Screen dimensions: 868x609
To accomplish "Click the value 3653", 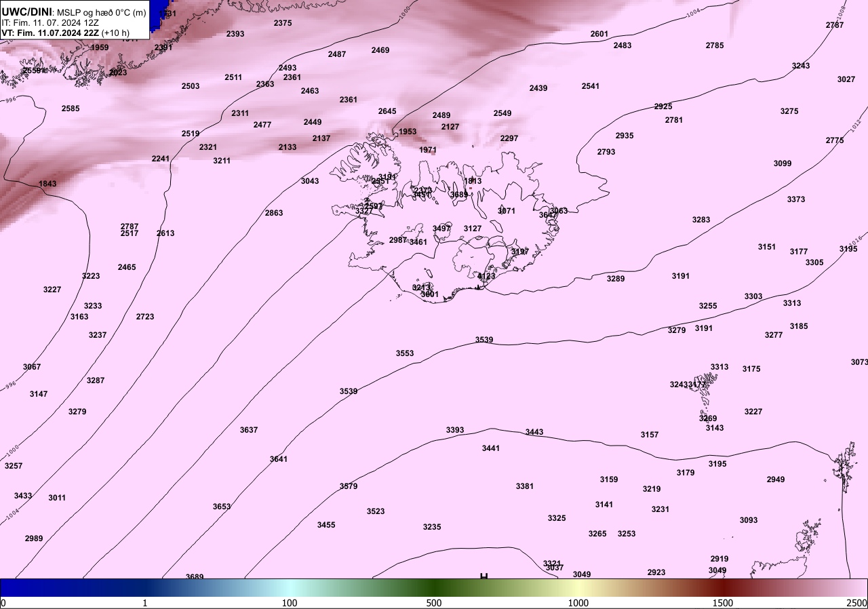I will [222, 507].
